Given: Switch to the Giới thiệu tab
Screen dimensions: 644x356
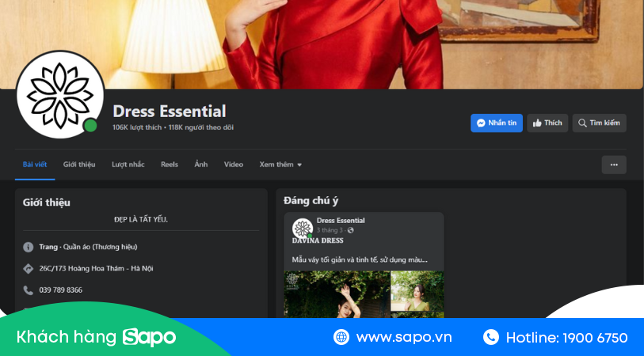Looking at the screenshot, I should 79,165.
